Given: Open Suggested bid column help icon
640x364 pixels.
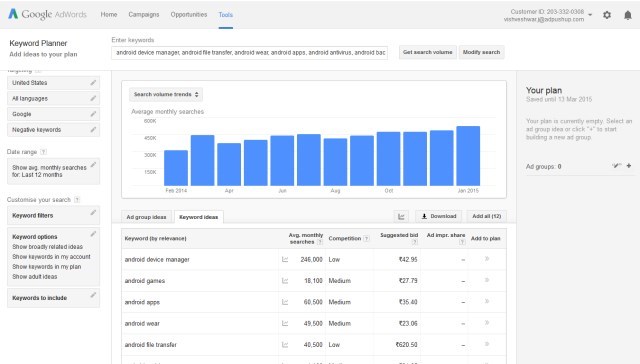Looking at the screenshot, I should [x=415, y=242].
